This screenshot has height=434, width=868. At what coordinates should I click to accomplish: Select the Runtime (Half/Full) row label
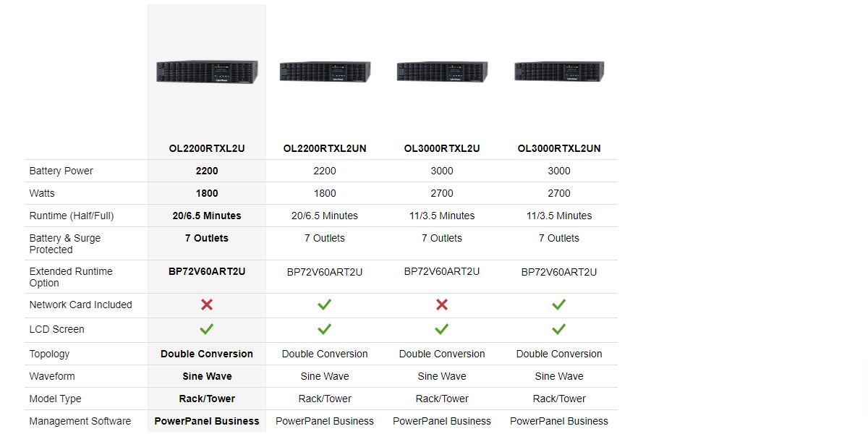[x=71, y=216]
